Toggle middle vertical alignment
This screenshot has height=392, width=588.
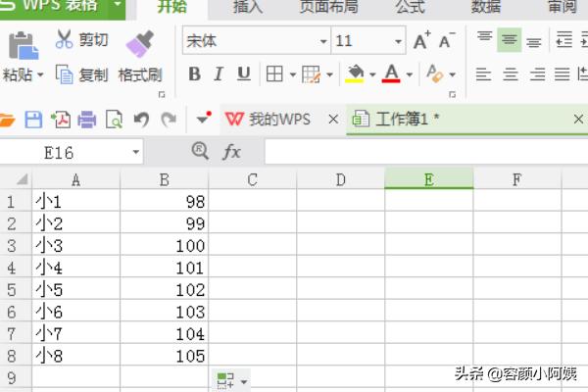point(510,39)
